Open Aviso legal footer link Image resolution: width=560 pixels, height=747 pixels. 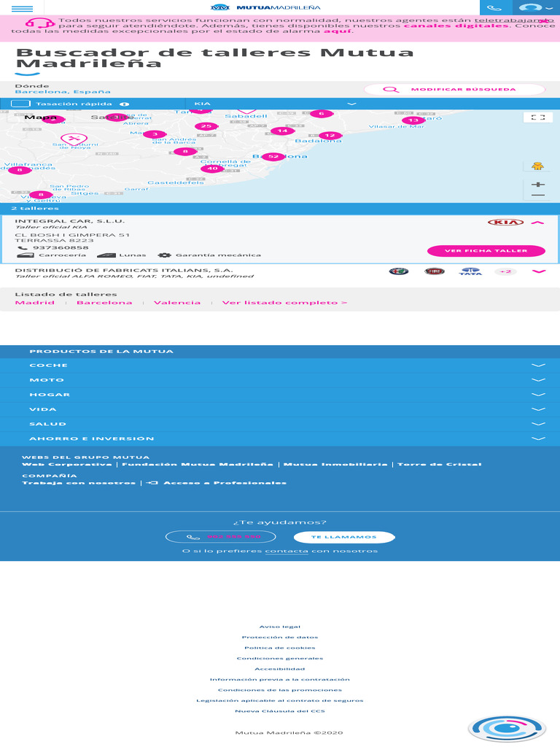click(280, 627)
